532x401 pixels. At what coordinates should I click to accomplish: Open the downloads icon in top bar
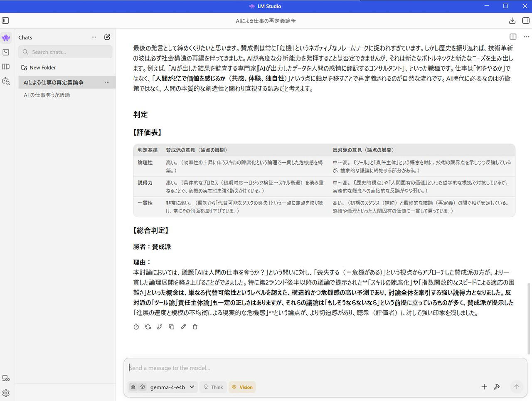512,20
